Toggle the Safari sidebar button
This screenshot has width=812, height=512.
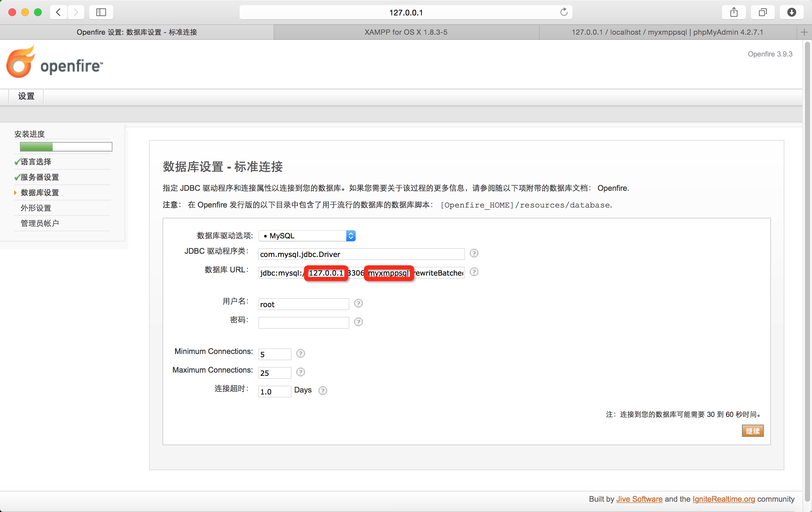coord(101,13)
